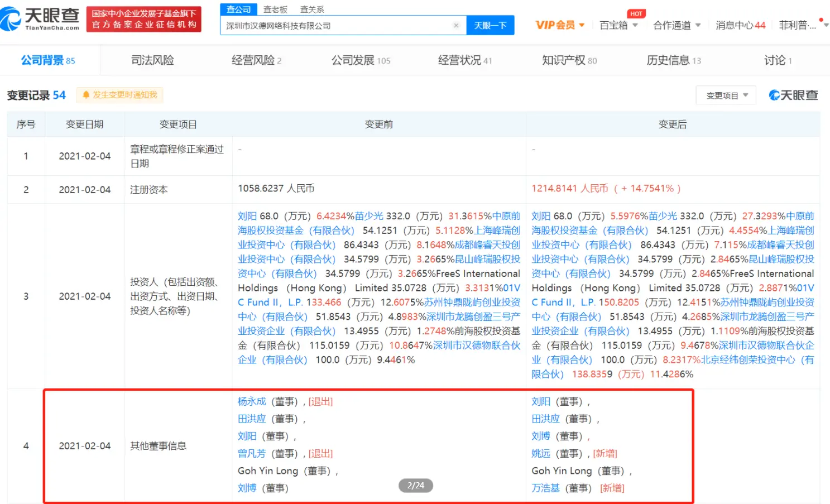The width and height of the screenshot is (830, 504).
Task: Open the 公司背景 85 tab
Action: click(x=48, y=60)
